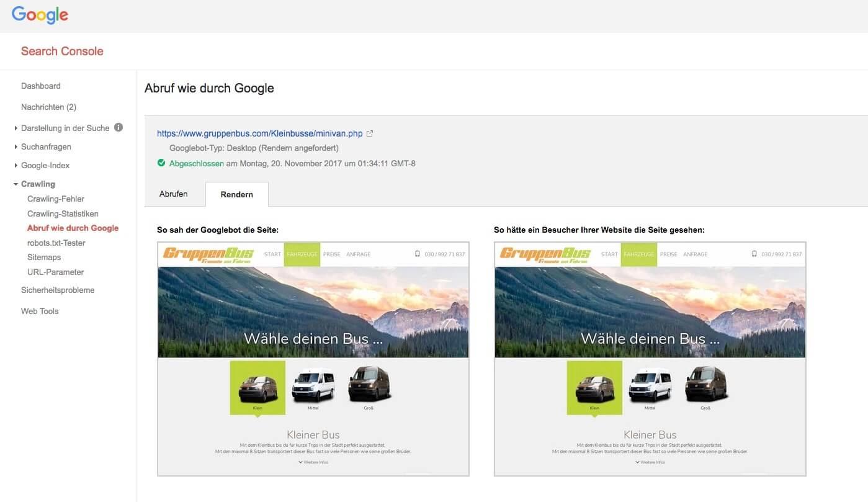
Task: Click the visitor view page preview
Action: tap(650, 359)
